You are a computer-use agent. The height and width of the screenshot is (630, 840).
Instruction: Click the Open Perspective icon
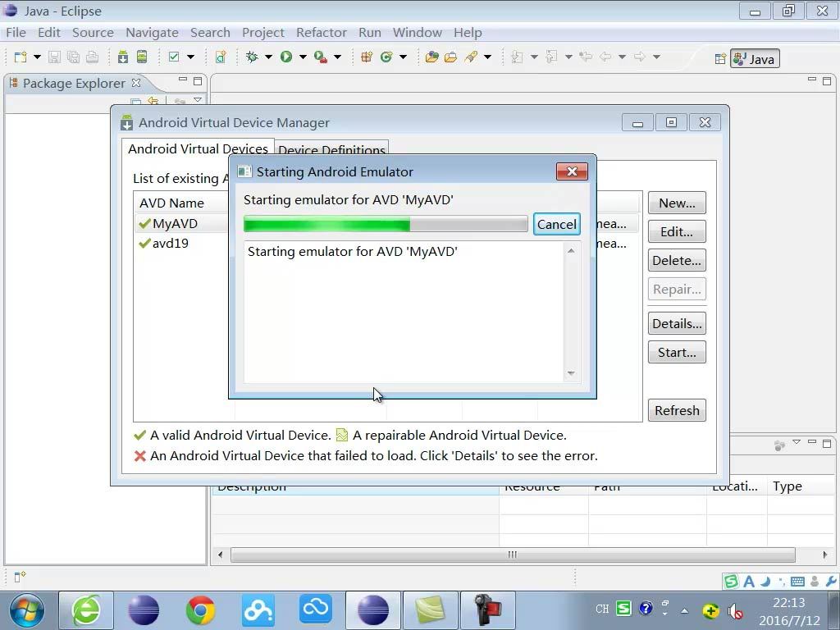tap(720, 59)
